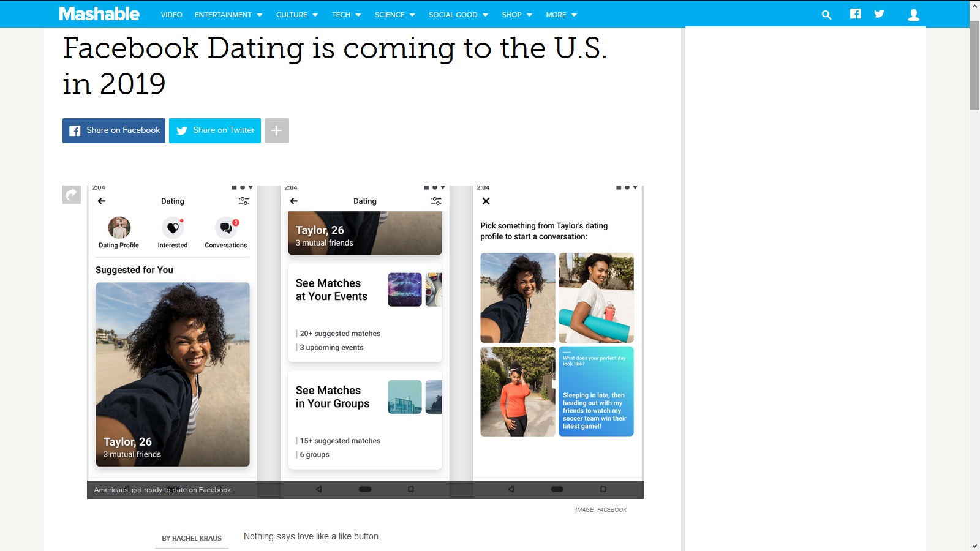
Task: Click the 'IMAGE: FACEBOOK' credit text
Action: click(601, 509)
